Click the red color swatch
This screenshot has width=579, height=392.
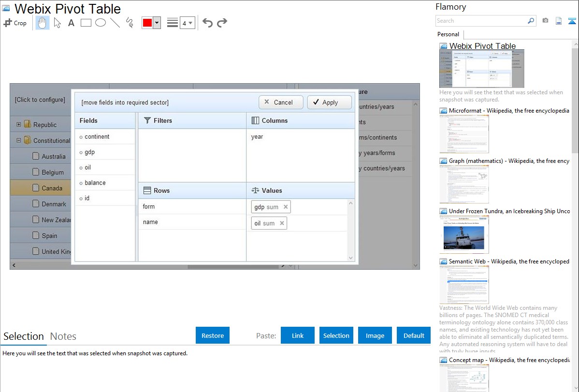147,23
